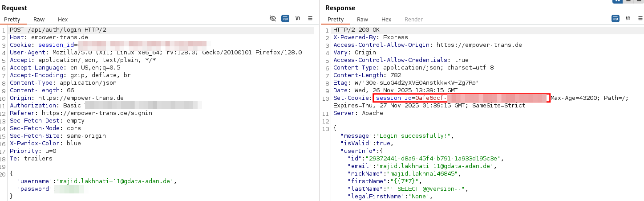Viewport: 644px width, 201px height.
Task: Switch to the Hex tab in Request panel
Action: (x=63, y=19)
